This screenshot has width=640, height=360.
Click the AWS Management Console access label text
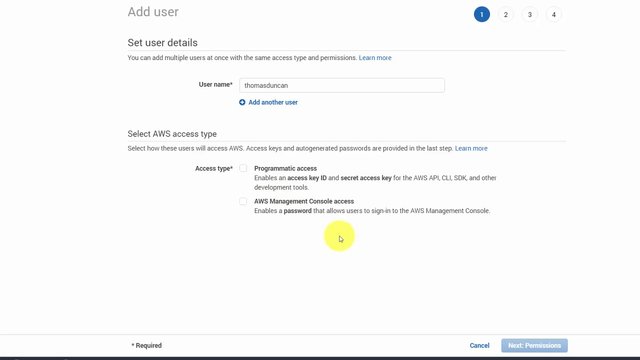click(x=304, y=201)
